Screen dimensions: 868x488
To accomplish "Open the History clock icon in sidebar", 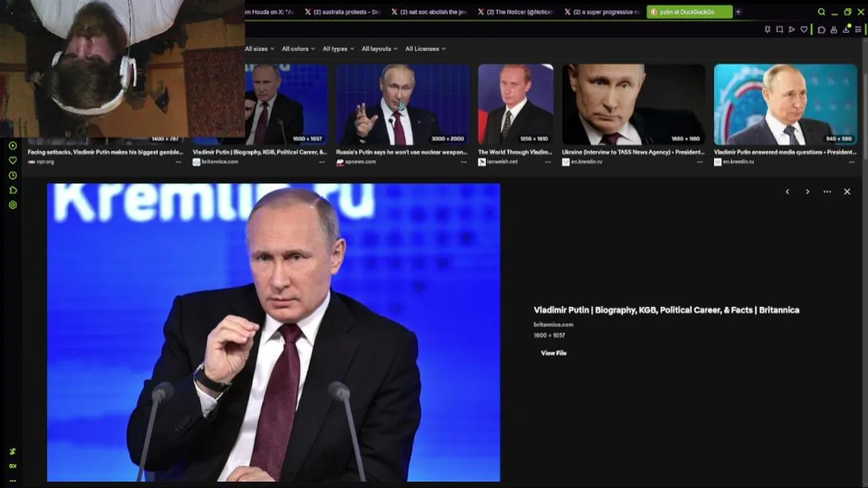I will pos(12,176).
